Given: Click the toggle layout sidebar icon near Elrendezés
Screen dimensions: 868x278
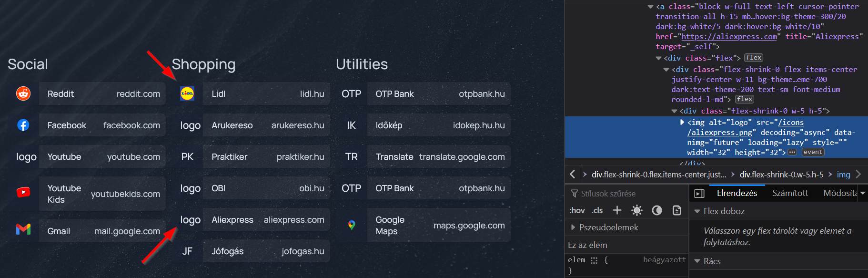Looking at the screenshot, I should (x=700, y=193).
